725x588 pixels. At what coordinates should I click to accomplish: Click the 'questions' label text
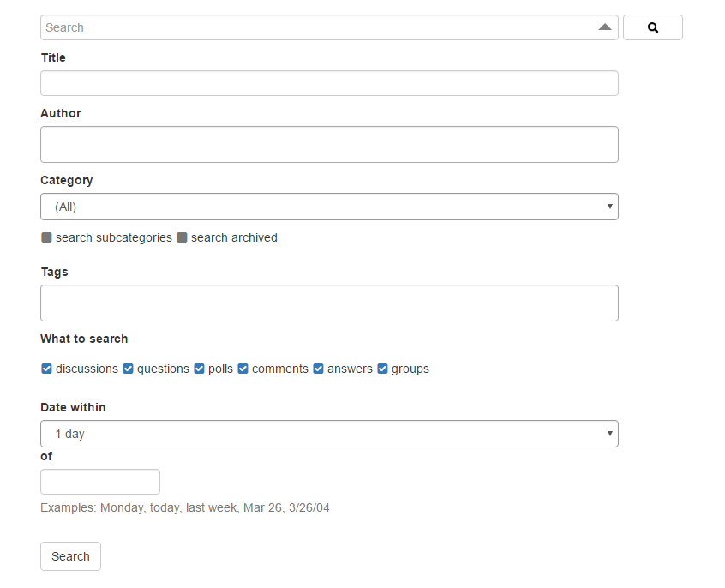(163, 369)
